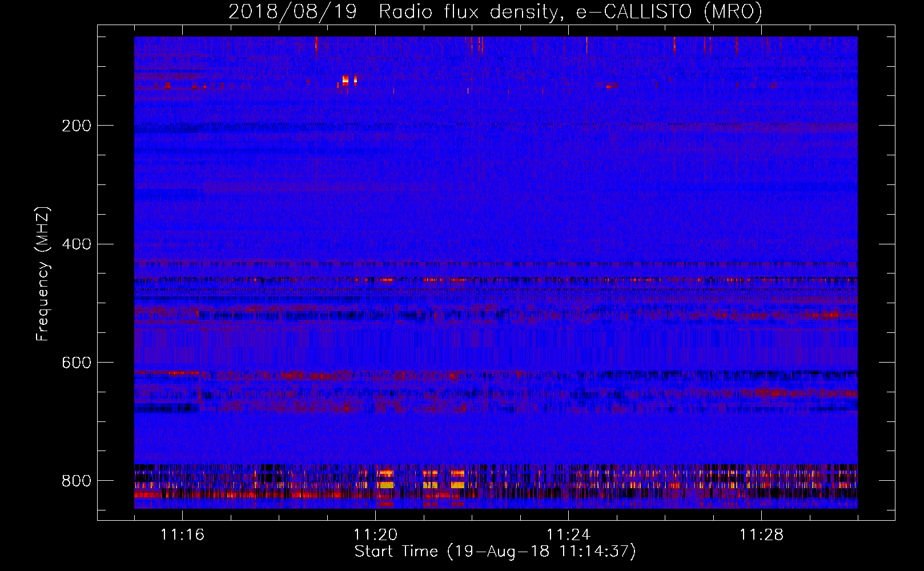The image size is (924, 571).
Task: Click the "Frequency (MHZ)" axis label
Action: click(42, 274)
